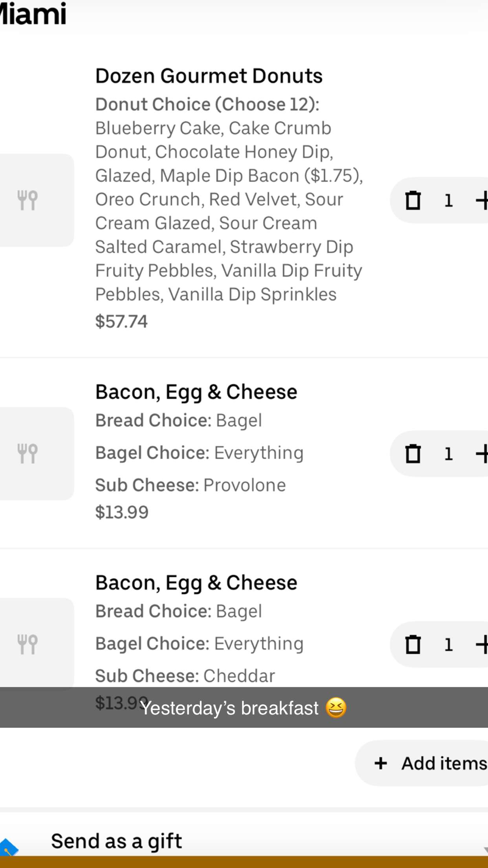Screen dimensions: 488x868
Task: Open the Bacon, Egg & Cheese title with Cheddar
Action: pos(196,583)
